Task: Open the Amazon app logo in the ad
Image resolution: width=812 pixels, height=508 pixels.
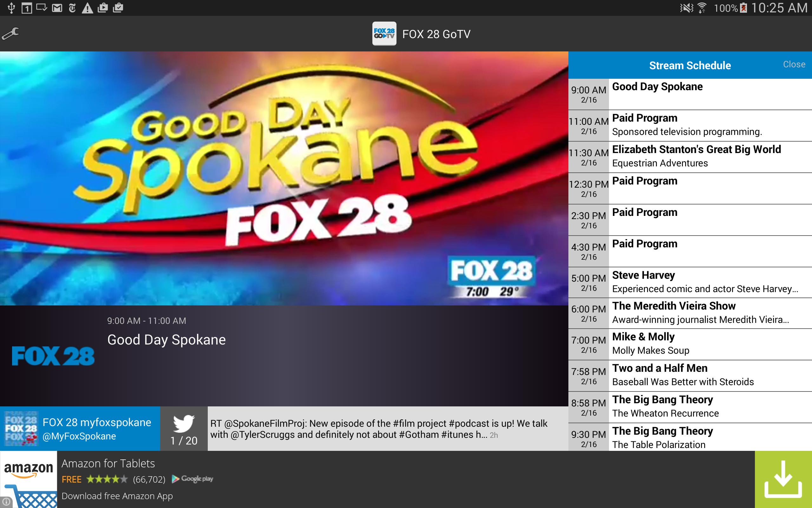Action: tap(29, 479)
